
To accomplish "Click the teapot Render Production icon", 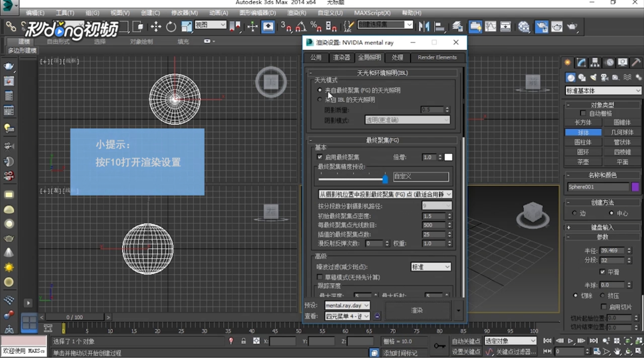I will tap(572, 26).
